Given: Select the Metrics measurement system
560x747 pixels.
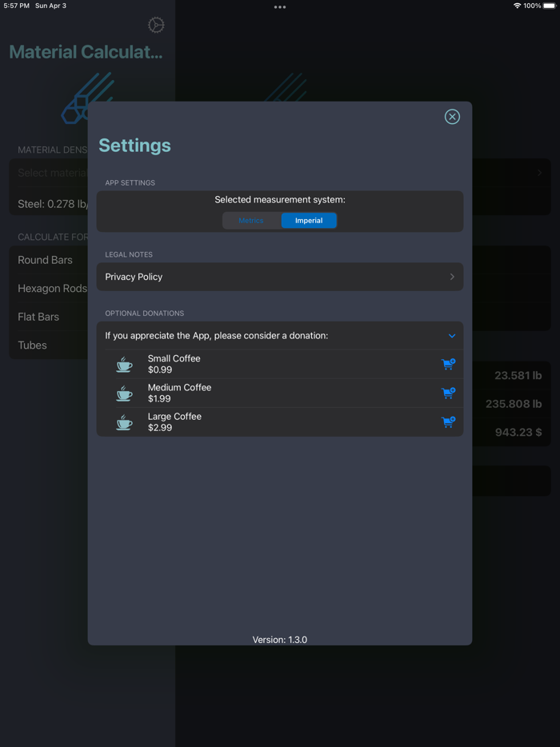Looking at the screenshot, I should click(x=251, y=221).
